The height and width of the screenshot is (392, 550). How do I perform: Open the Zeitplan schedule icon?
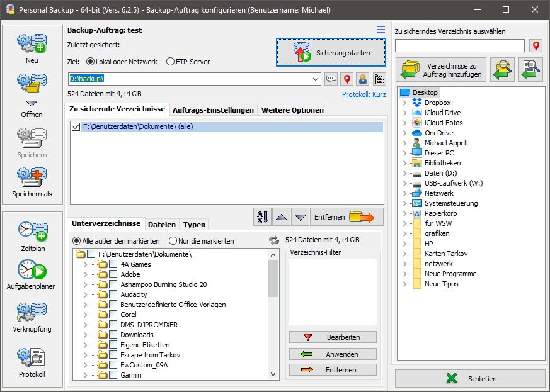(x=32, y=232)
